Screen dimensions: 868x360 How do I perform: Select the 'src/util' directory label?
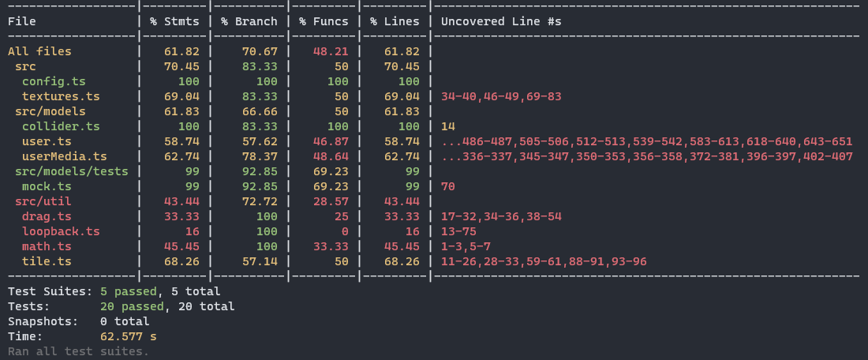(x=43, y=201)
